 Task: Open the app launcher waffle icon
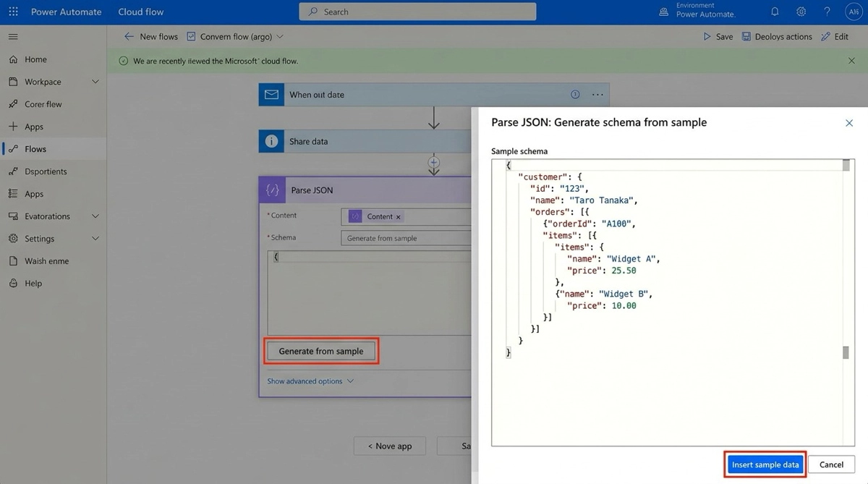pos(13,12)
